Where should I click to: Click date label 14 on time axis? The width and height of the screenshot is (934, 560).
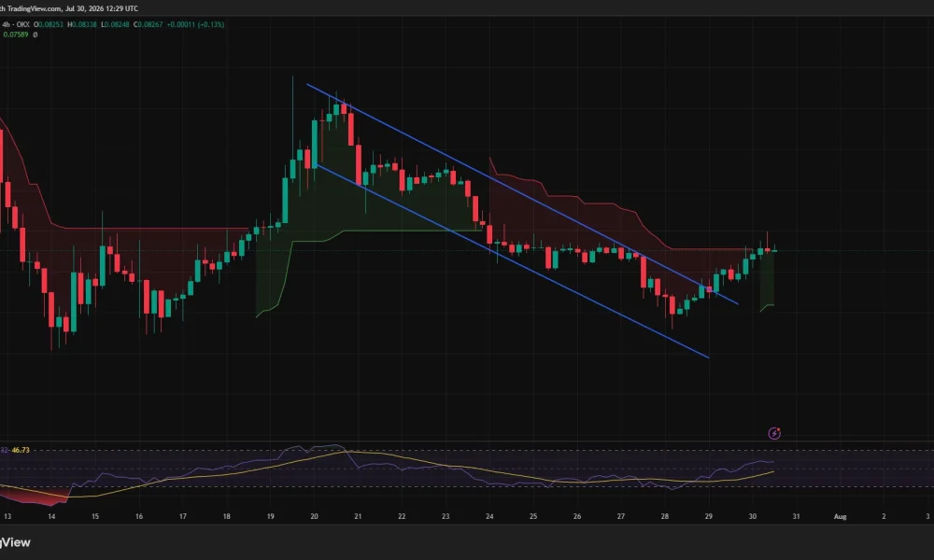[x=51, y=516]
